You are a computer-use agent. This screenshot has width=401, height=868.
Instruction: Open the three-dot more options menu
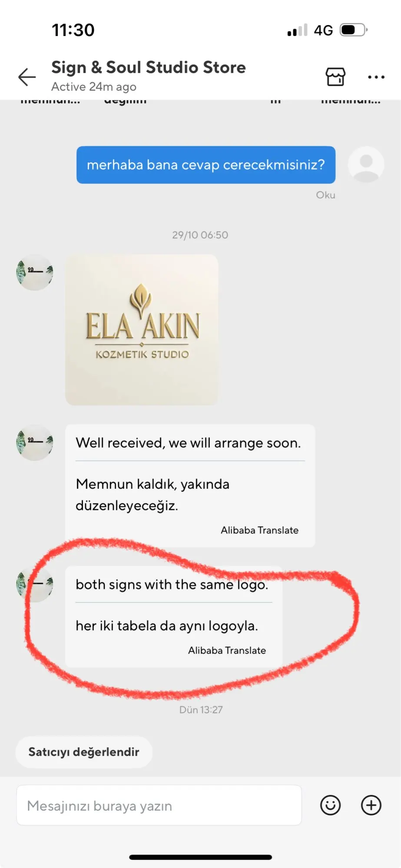pos(376,77)
